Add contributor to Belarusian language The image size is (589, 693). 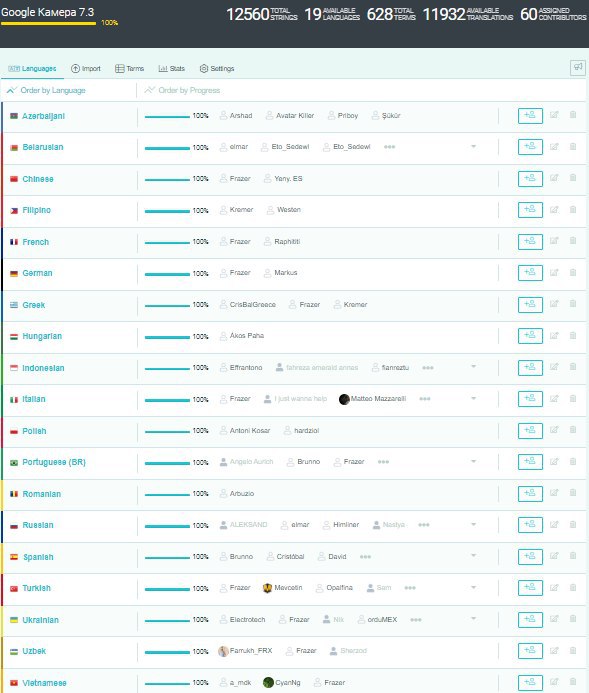coord(530,147)
